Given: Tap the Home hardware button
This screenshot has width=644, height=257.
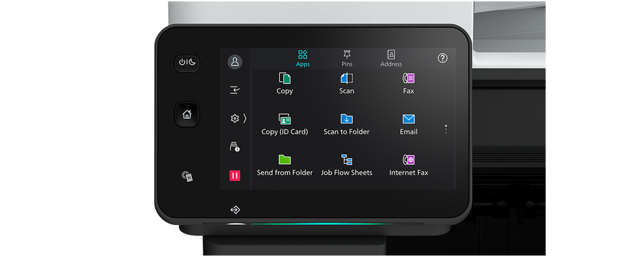Looking at the screenshot, I should [x=187, y=114].
